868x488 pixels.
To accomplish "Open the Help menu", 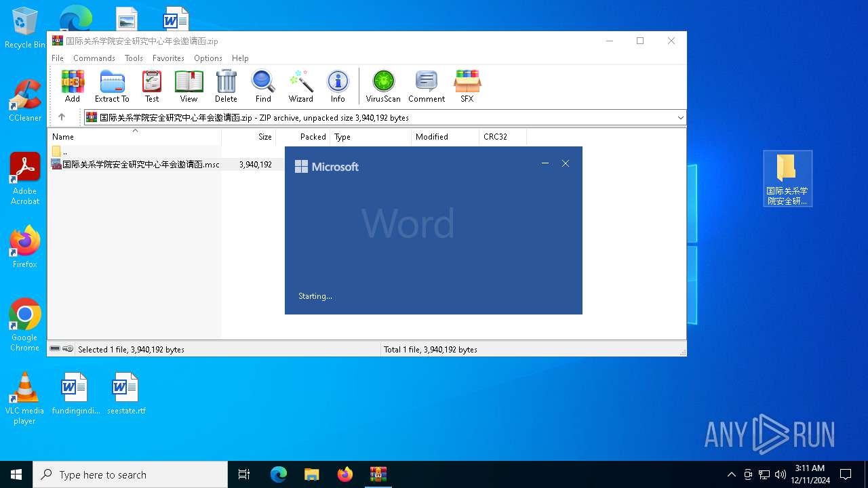I will (x=240, y=58).
